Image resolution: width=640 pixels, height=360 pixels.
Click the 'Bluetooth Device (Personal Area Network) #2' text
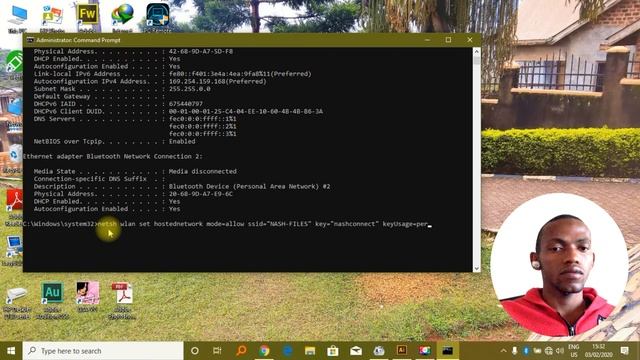tap(249, 186)
